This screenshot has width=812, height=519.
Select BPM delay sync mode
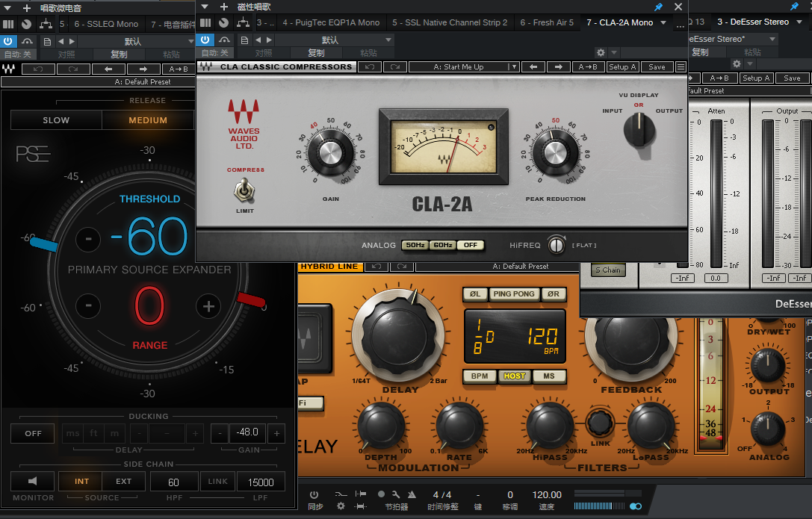(480, 376)
